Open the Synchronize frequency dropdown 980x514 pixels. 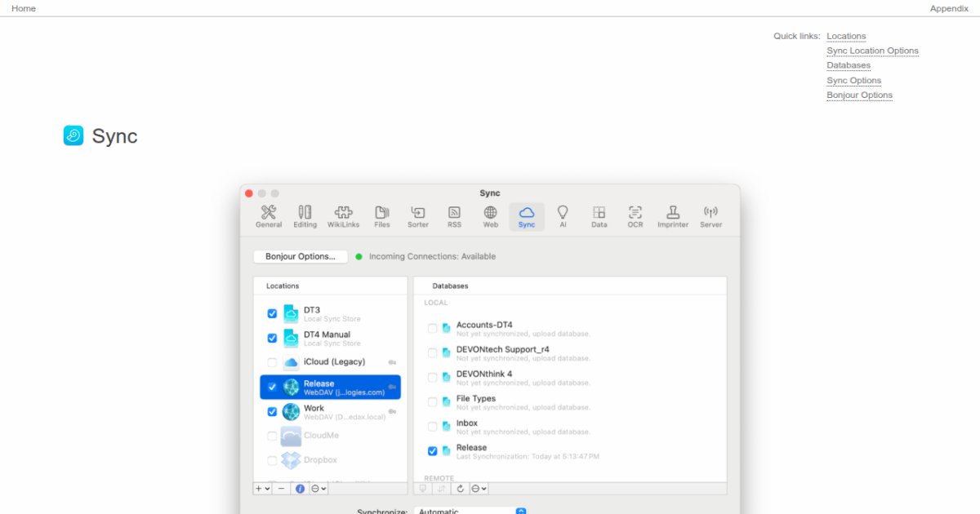tap(470, 512)
